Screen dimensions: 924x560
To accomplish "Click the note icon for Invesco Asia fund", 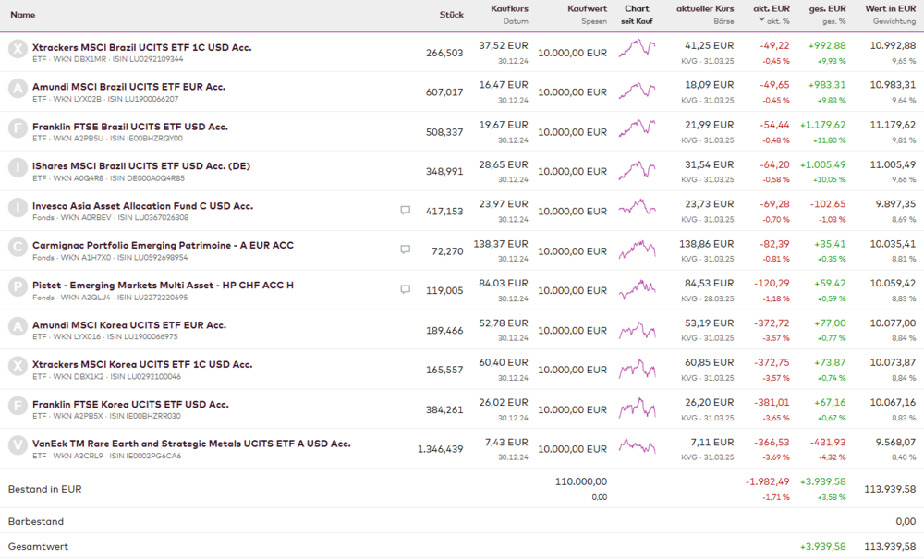I will click(405, 211).
